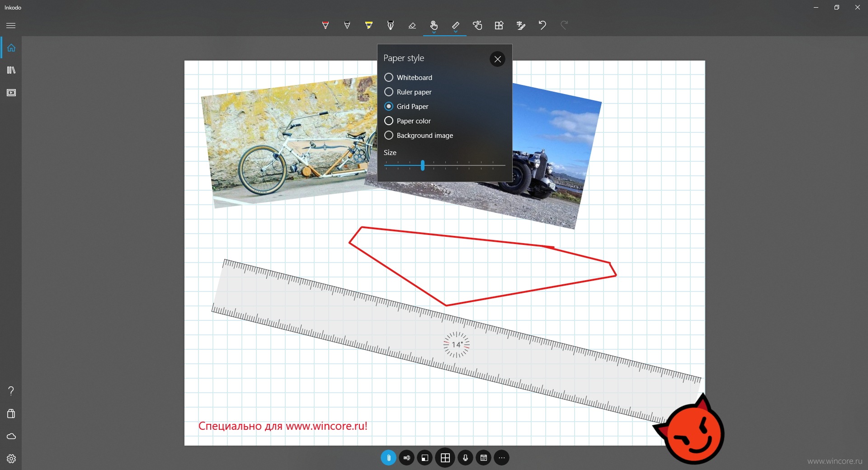Select the Whiteboard paper style

408,77
